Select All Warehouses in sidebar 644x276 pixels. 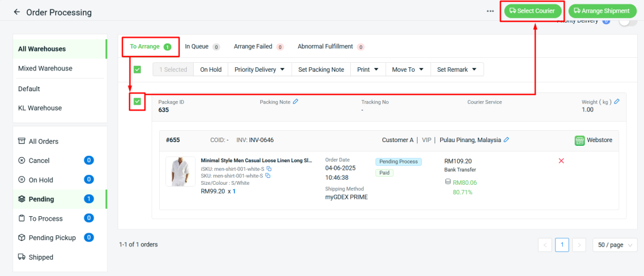click(x=60, y=49)
